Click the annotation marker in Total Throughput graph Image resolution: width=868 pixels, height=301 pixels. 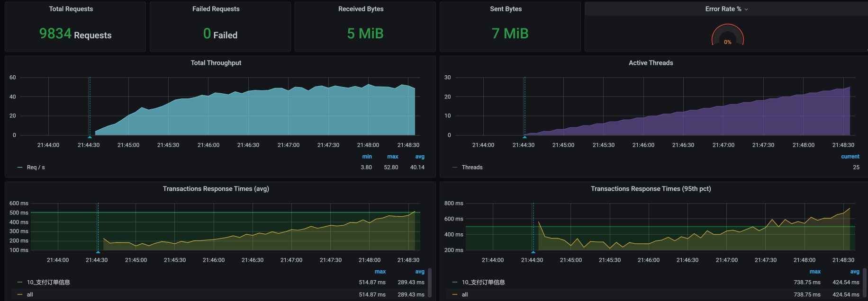pyautogui.click(x=90, y=137)
